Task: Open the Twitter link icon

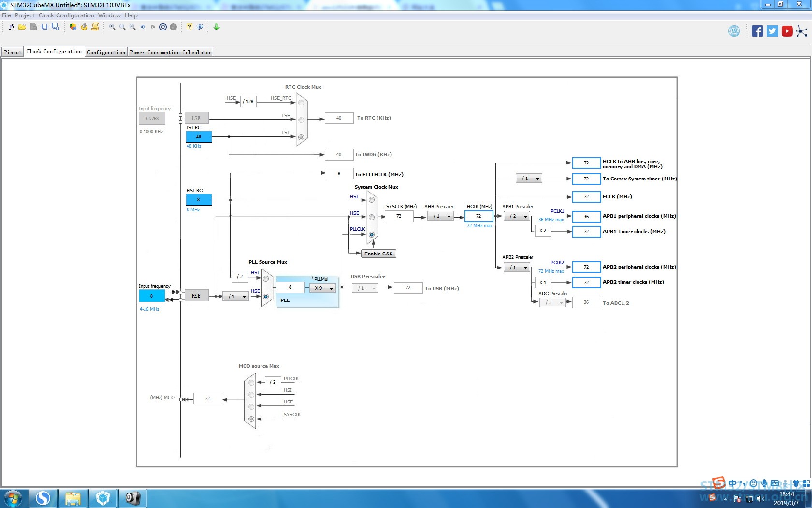Action: coord(772,31)
